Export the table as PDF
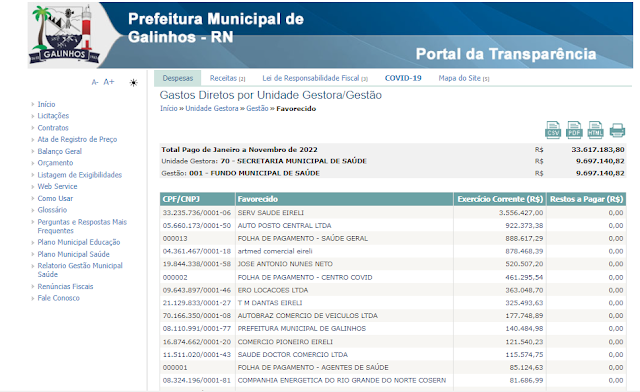Screen dimensions: 640x392 point(574,130)
